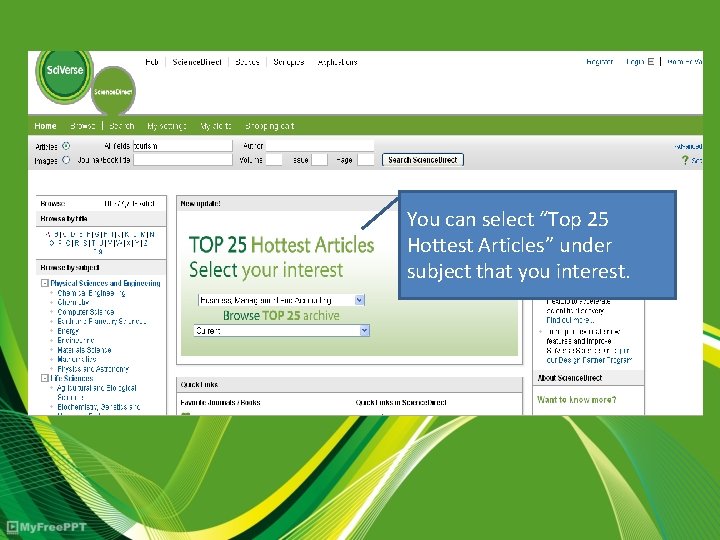Open the Browse tab in green bar
This screenshot has height=540, width=720.
83,126
